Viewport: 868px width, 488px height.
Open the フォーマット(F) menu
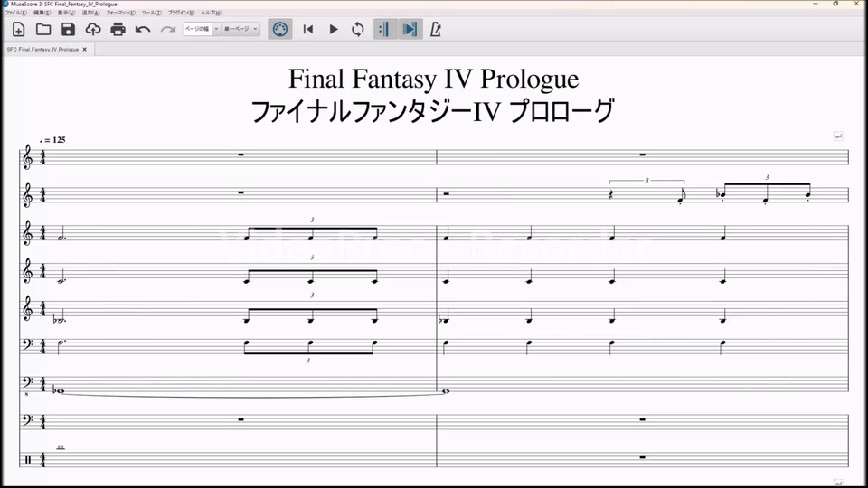tap(120, 13)
